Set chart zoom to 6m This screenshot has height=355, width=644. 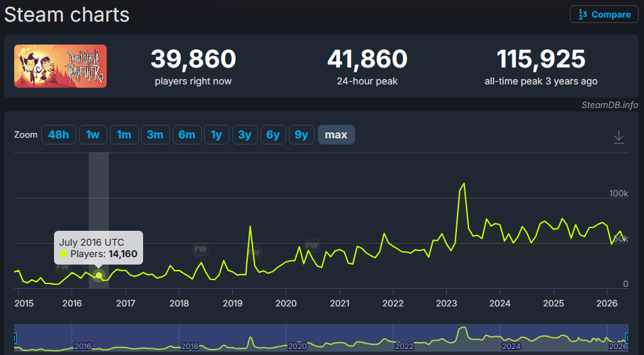pyautogui.click(x=187, y=134)
